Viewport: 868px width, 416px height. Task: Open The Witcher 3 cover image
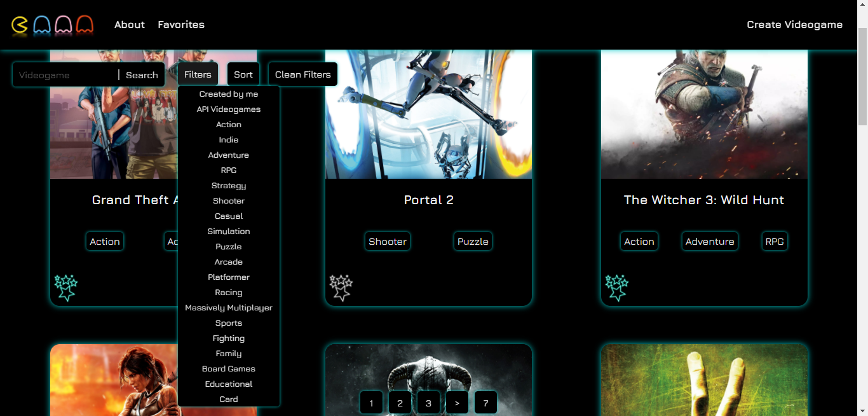pyautogui.click(x=704, y=114)
